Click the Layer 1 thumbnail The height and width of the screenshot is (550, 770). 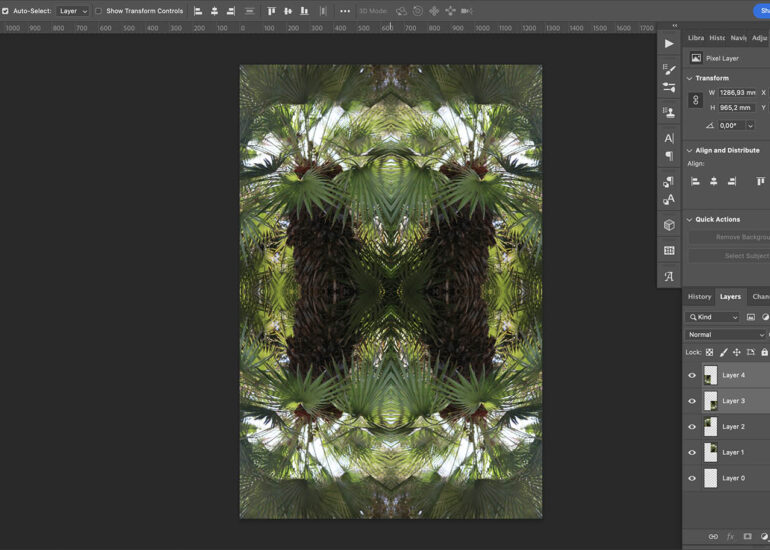pyautogui.click(x=711, y=452)
